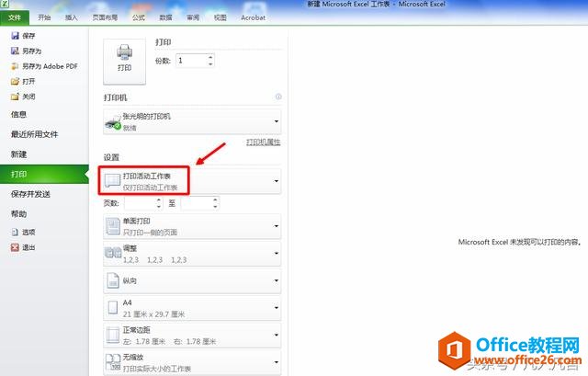Screen dimensions: 588x376
Task: Click the printer device icon with green check
Action: pyautogui.click(x=112, y=122)
